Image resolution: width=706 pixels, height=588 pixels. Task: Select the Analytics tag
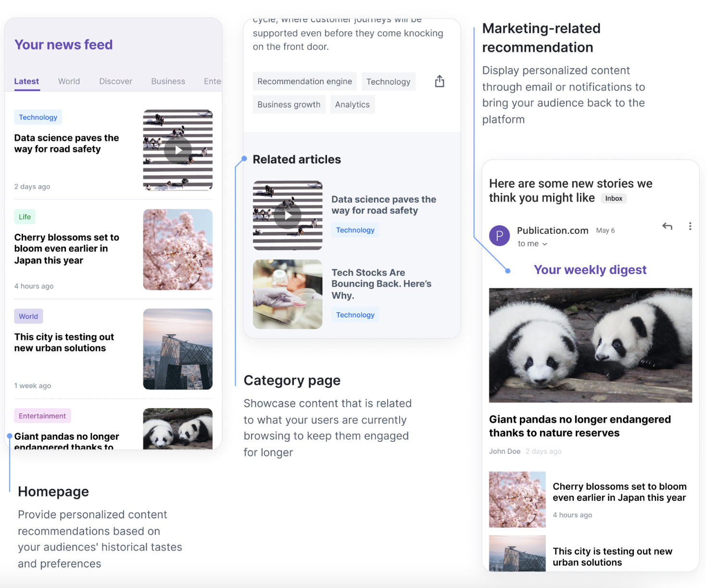coord(352,104)
